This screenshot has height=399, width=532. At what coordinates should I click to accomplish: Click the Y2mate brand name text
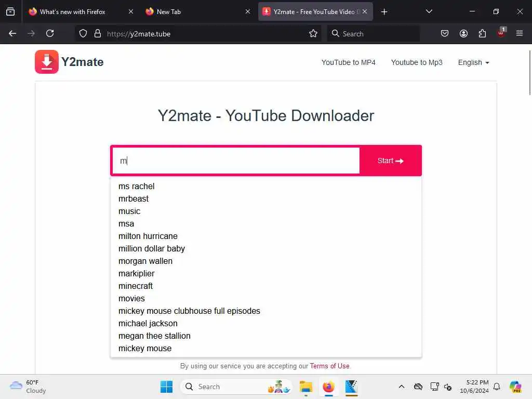[82, 62]
